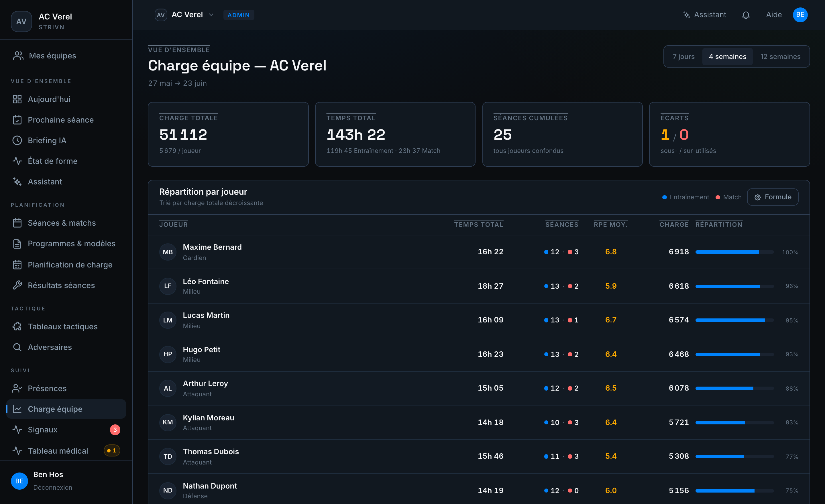
Task: Click Maxime Bernard's charge repartition bar
Action: (734, 252)
